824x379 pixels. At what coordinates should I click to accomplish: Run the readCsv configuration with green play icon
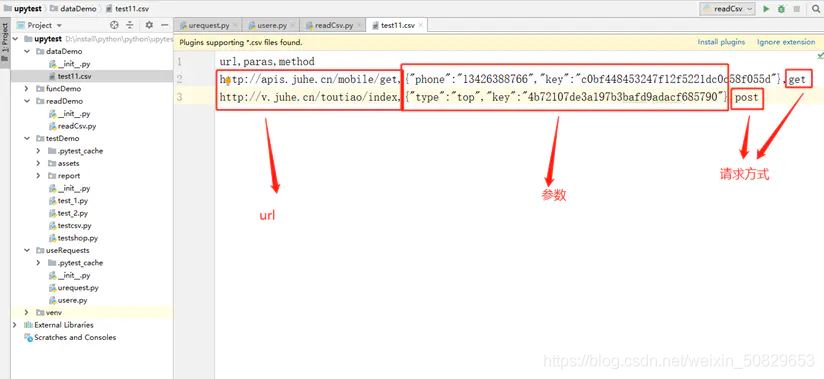tap(766, 9)
